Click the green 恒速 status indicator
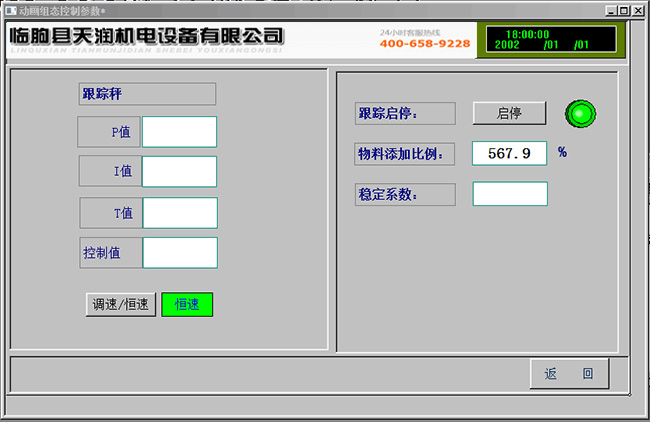The height and width of the screenshot is (422, 650). 187,305
